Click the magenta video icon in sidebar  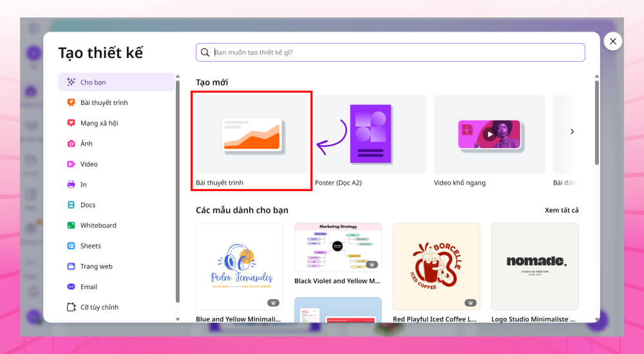pyautogui.click(x=71, y=164)
